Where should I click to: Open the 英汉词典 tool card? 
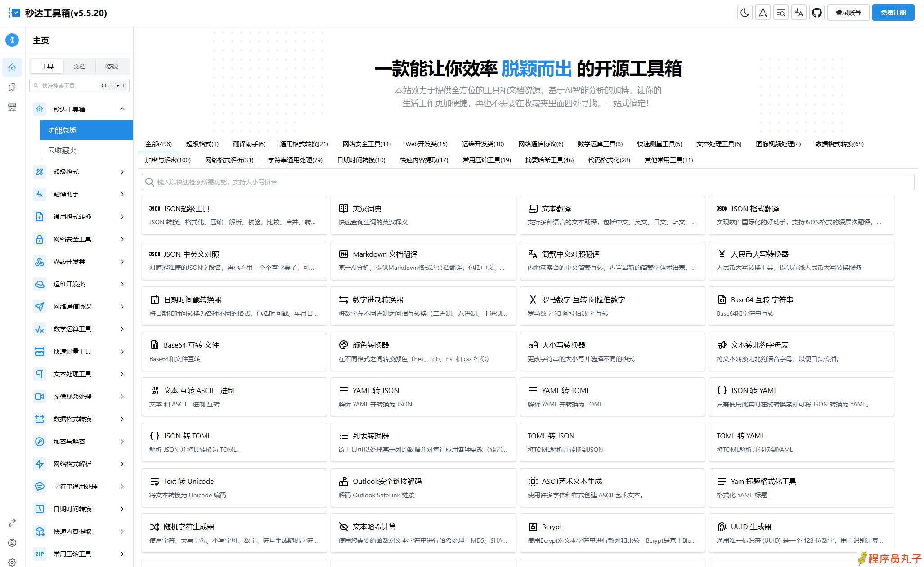[423, 215]
